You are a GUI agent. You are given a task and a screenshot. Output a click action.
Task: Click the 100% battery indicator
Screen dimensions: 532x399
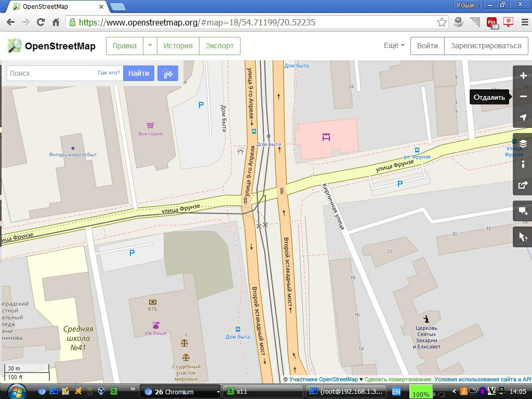click(421, 392)
